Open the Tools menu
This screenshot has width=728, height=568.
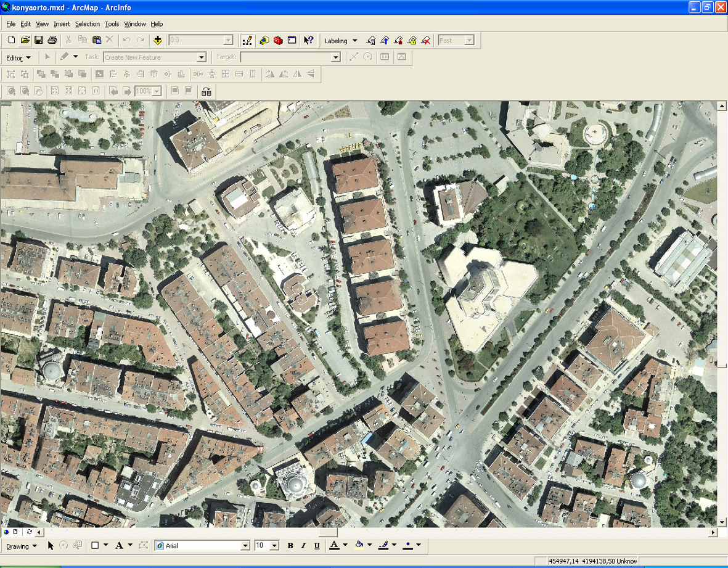coord(112,23)
